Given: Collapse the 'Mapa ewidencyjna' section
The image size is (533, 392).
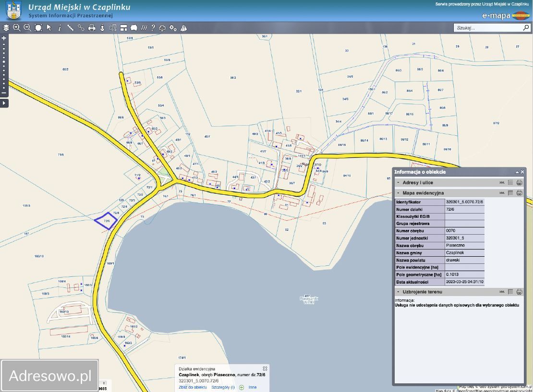Looking at the screenshot, I should [x=398, y=193].
